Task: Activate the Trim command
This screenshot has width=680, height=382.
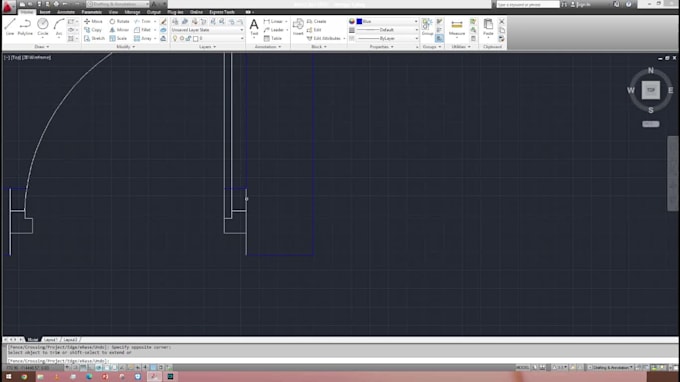Action: (x=143, y=21)
